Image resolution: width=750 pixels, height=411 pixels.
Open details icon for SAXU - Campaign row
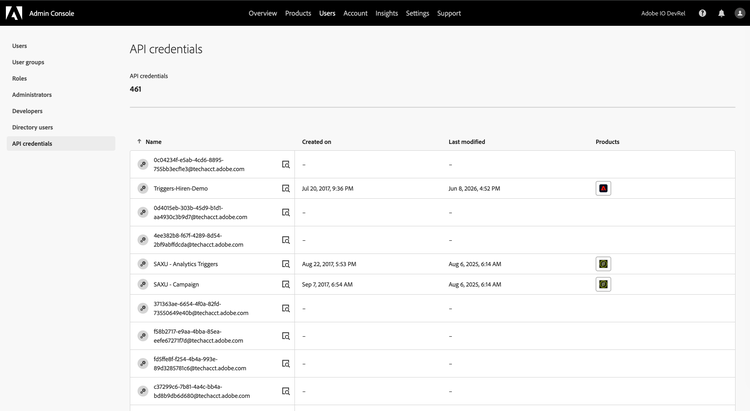[x=286, y=284]
